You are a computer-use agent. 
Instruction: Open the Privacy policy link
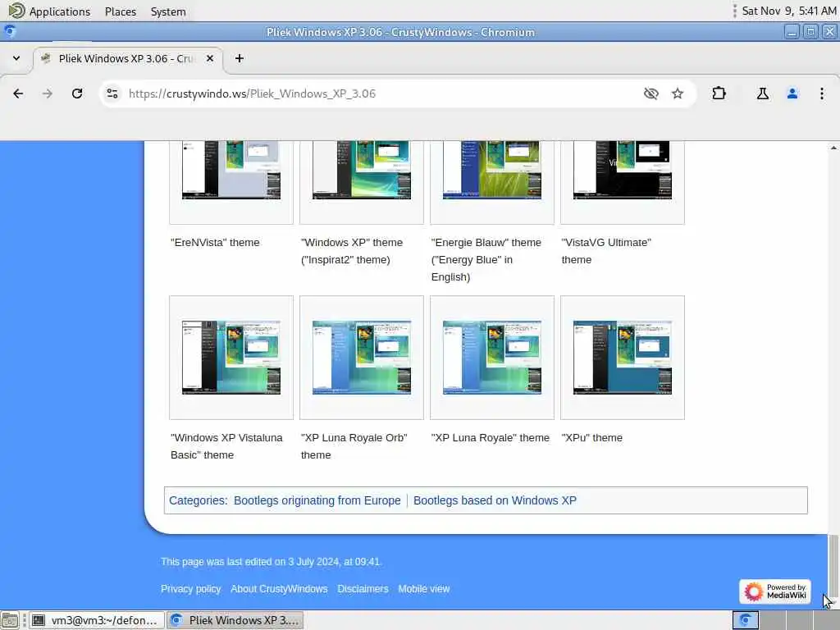[x=190, y=589]
